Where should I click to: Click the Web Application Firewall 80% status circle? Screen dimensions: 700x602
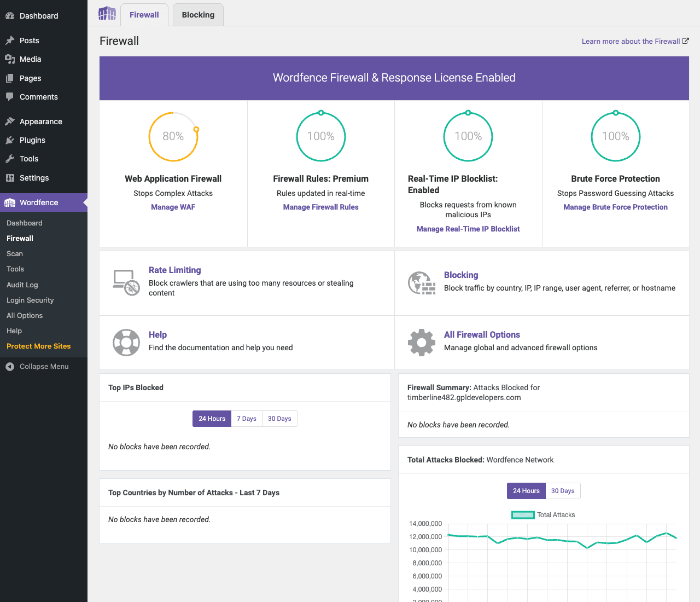173,136
